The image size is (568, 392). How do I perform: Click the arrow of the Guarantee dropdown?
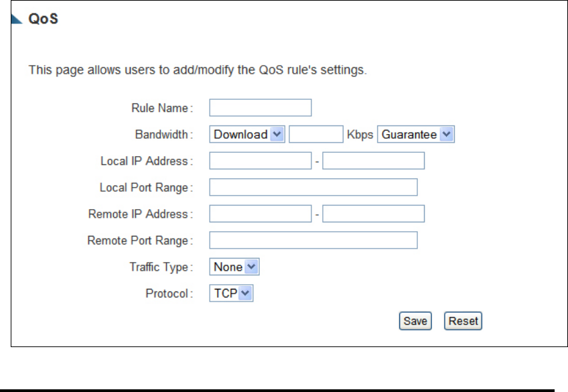[447, 135]
